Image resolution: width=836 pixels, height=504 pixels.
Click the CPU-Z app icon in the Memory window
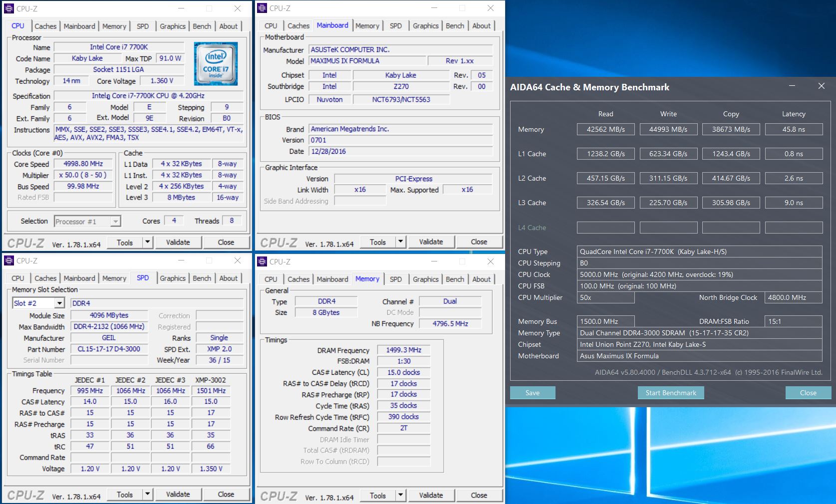[x=262, y=261]
